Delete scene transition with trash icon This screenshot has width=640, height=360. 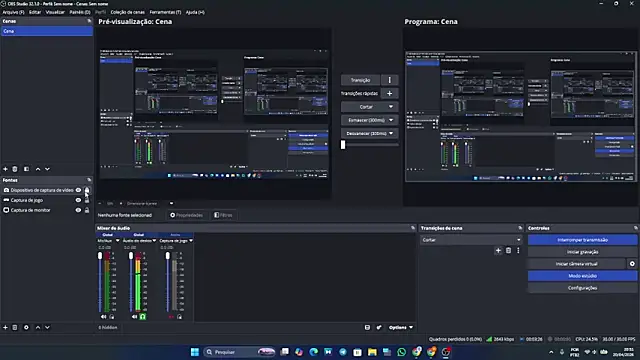coord(508,251)
